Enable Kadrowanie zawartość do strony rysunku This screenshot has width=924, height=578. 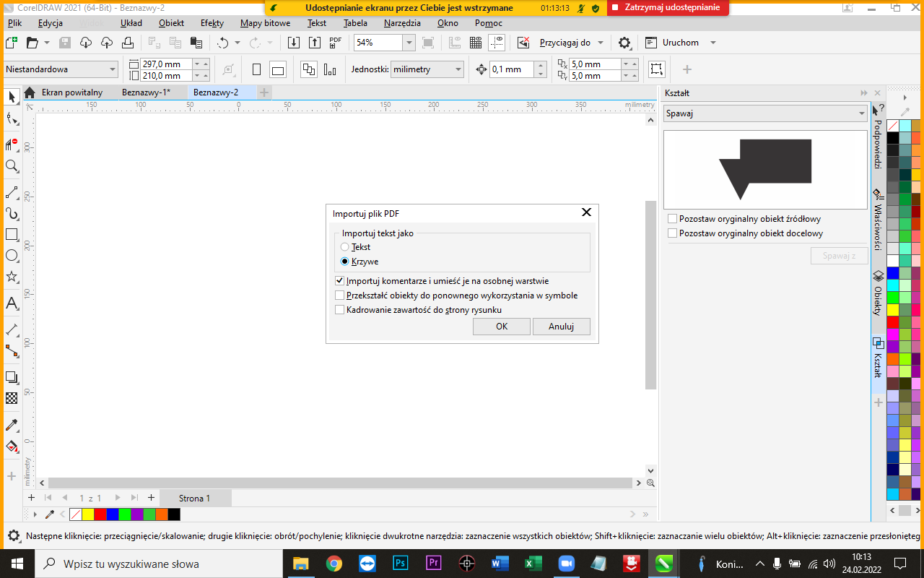coord(340,310)
